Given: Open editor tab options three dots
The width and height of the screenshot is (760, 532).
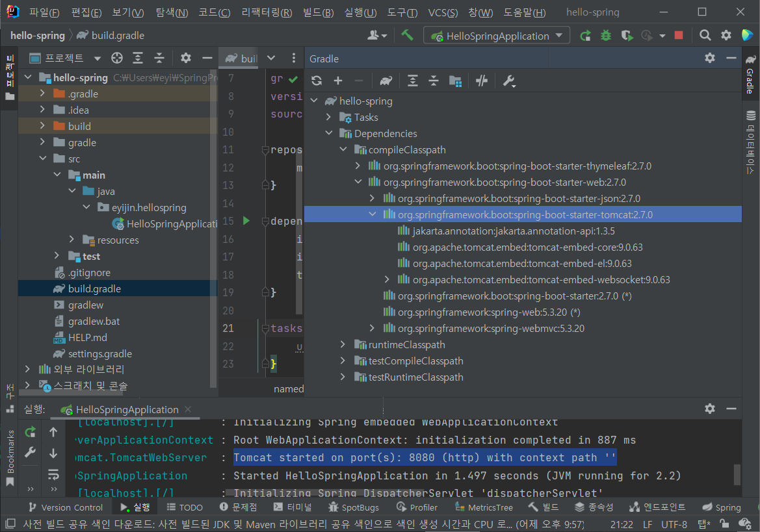Looking at the screenshot, I should pyautogui.click(x=294, y=58).
